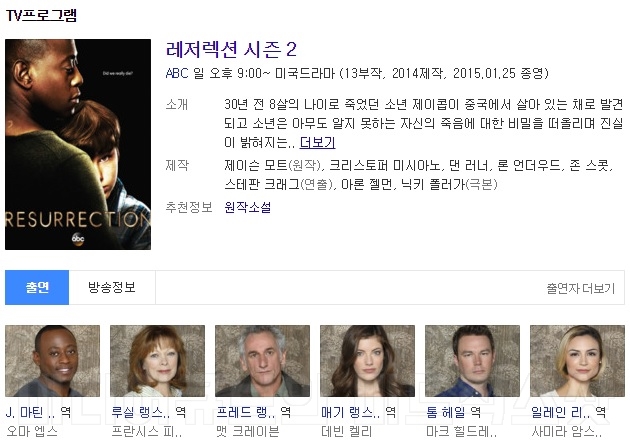Open Omar Epps' cast photo
This screenshot has width=630, height=444.
point(53,361)
